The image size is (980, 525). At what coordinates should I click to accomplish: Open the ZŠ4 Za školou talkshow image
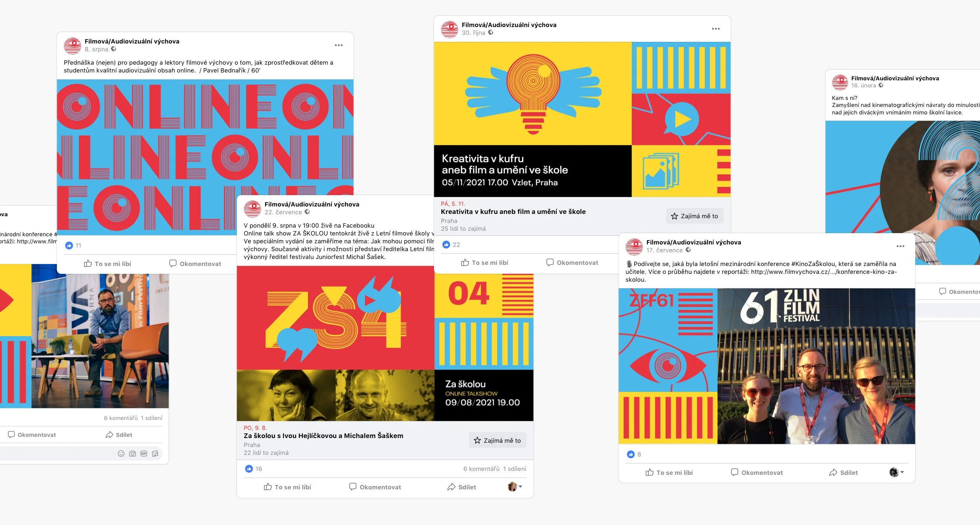coord(336,318)
